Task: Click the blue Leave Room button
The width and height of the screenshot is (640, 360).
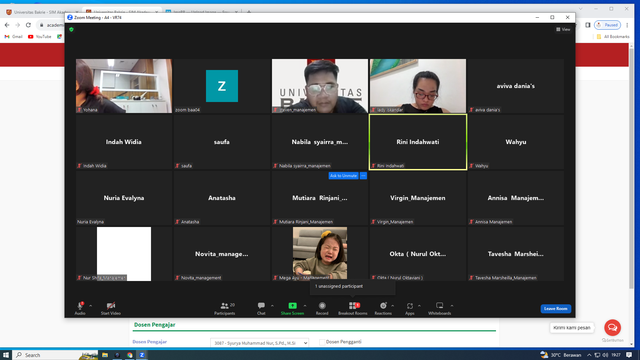Action: [556, 309]
